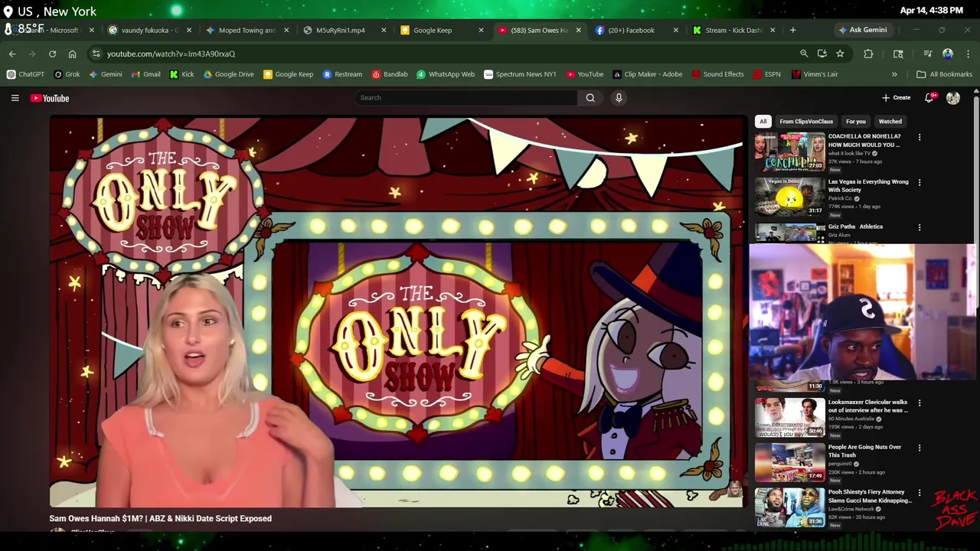
Task: Bookmark this page with the star icon
Action: pyautogui.click(x=840, y=54)
